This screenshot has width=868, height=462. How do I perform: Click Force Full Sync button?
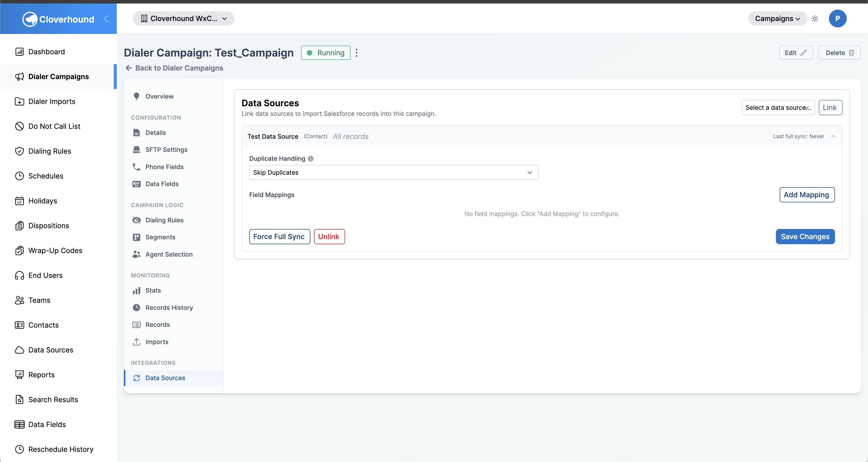279,237
